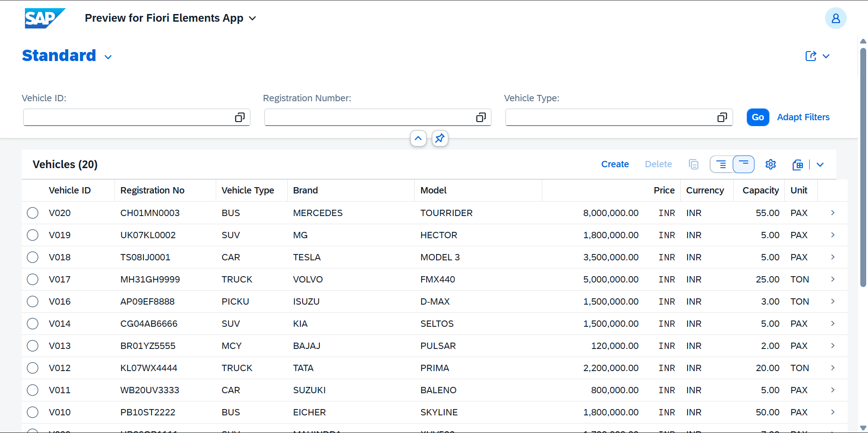Select the radio button for V017
This screenshot has width=868, height=433.
pyautogui.click(x=33, y=279)
